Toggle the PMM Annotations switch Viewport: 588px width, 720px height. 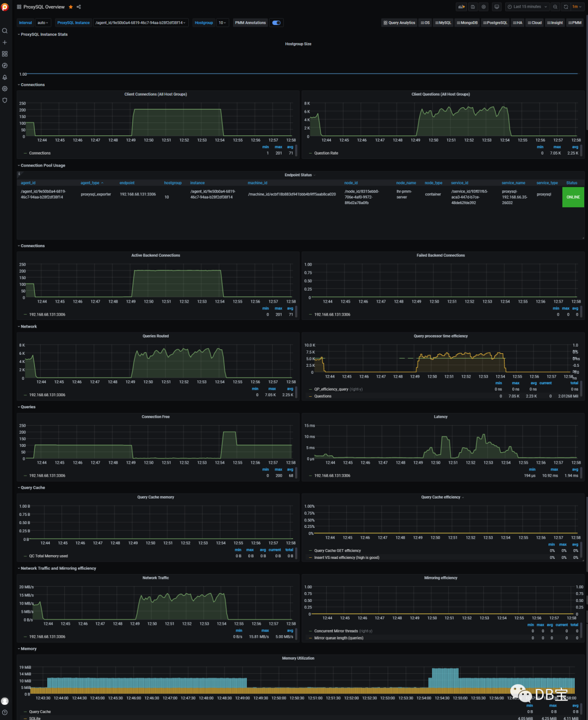tap(276, 23)
